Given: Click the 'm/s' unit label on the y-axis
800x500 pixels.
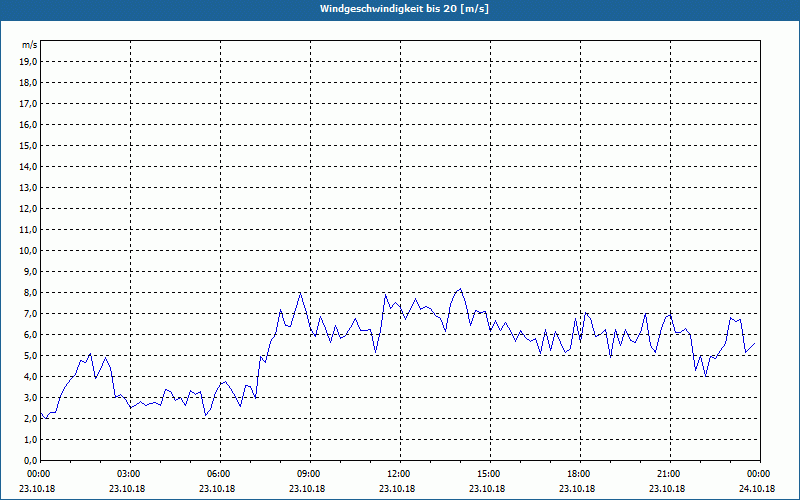Looking at the screenshot, I should click(x=29, y=45).
